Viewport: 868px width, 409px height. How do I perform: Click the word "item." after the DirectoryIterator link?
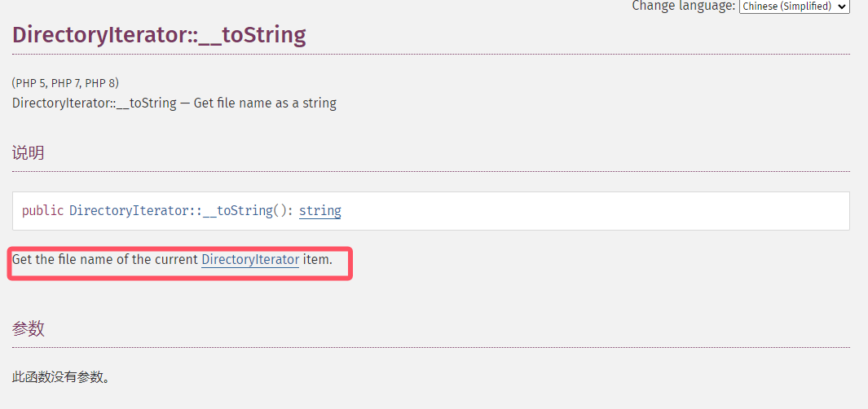click(x=318, y=260)
